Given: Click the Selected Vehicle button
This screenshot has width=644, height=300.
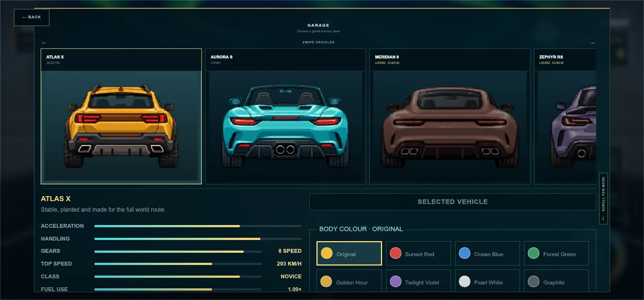Looking at the screenshot, I should 453,202.
